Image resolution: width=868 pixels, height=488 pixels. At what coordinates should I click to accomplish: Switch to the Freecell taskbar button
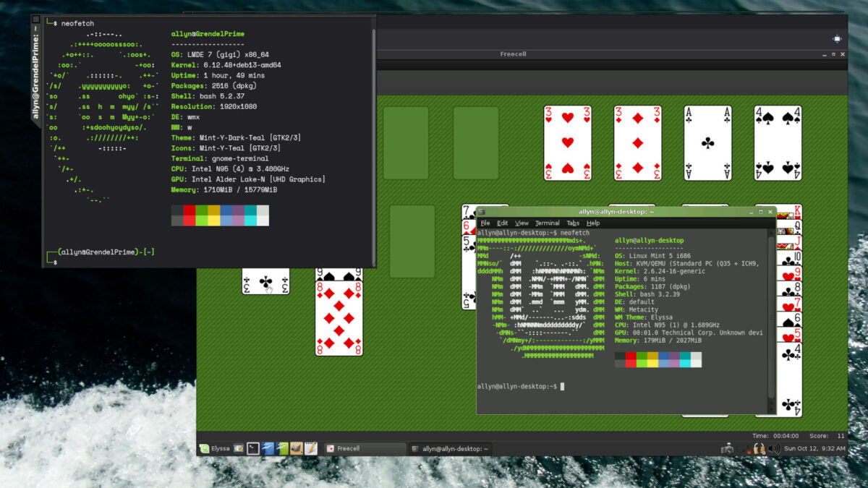362,448
